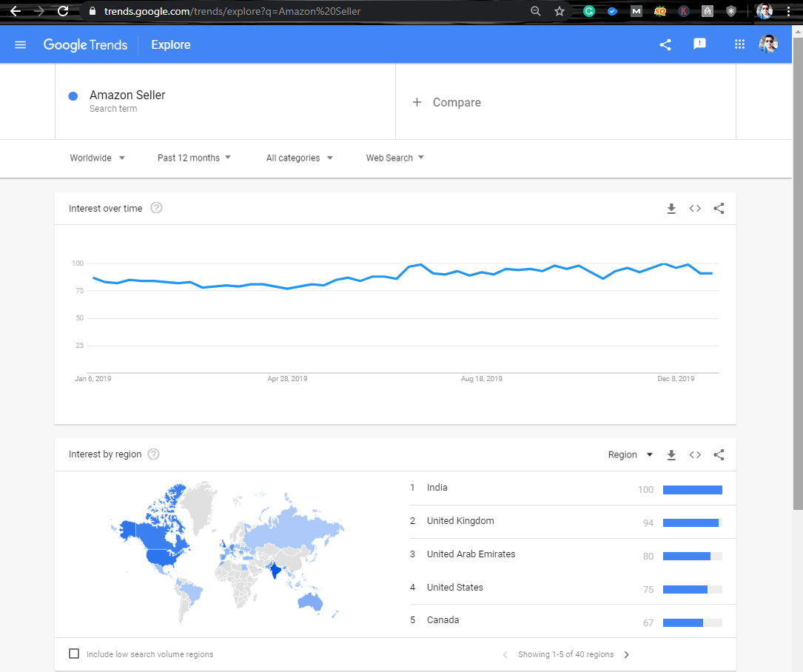Click the forward navigation arrow
This screenshot has height=672, width=803.
39,11
